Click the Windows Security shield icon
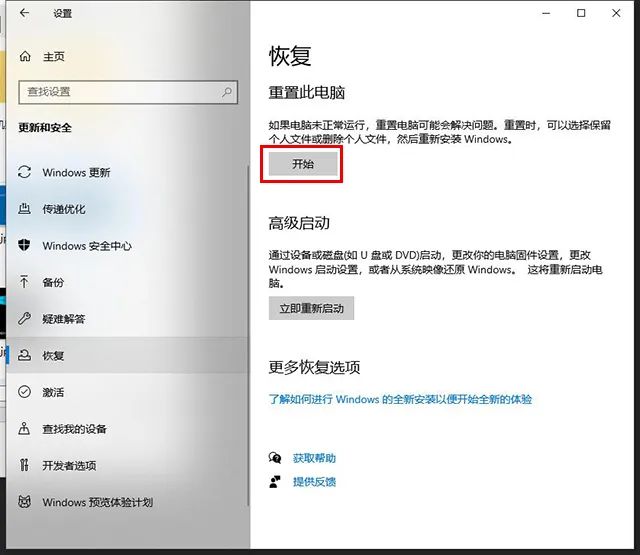 coord(26,246)
